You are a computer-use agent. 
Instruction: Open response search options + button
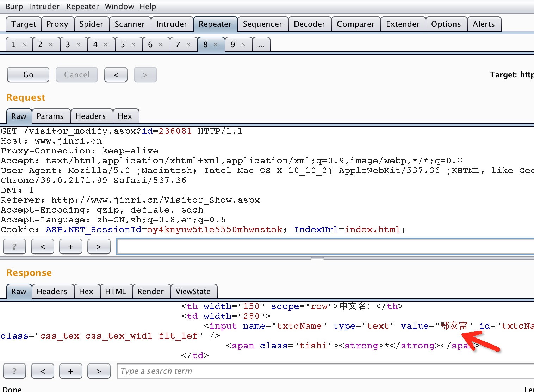click(71, 371)
